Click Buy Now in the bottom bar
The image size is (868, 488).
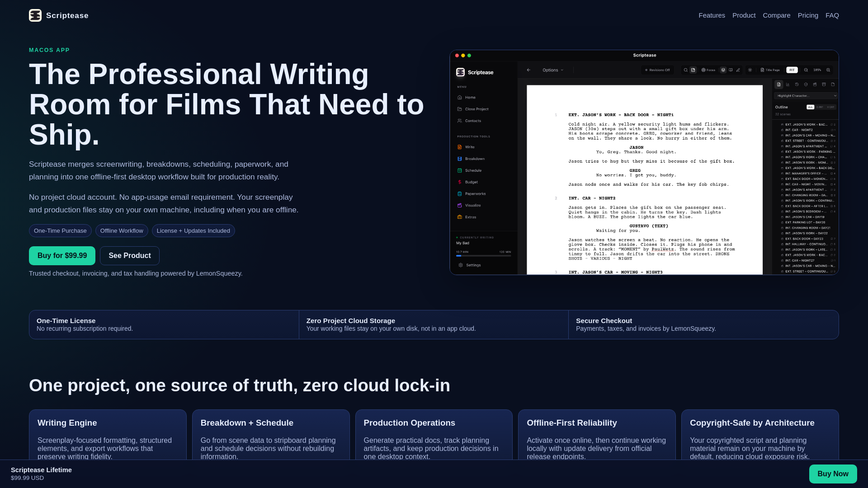tap(833, 474)
